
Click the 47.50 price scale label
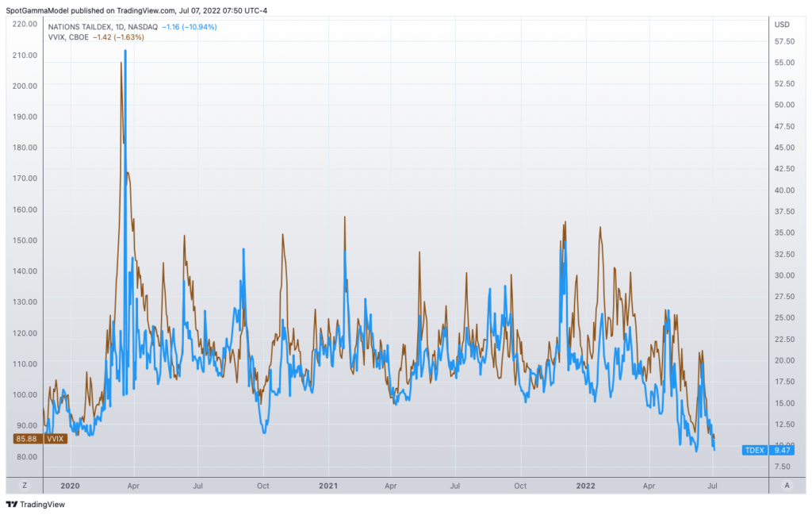pyautogui.click(x=784, y=126)
